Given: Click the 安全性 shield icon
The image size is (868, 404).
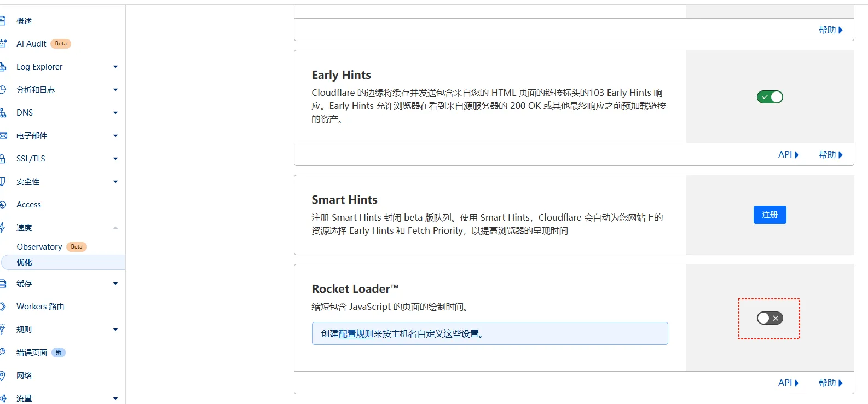Looking at the screenshot, I should pyautogui.click(x=3, y=182).
